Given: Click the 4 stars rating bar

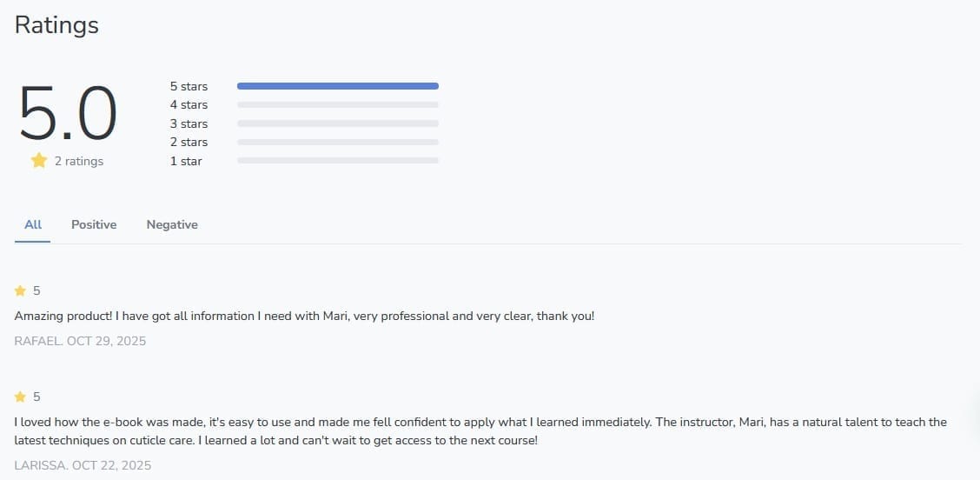Looking at the screenshot, I should (337, 104).
